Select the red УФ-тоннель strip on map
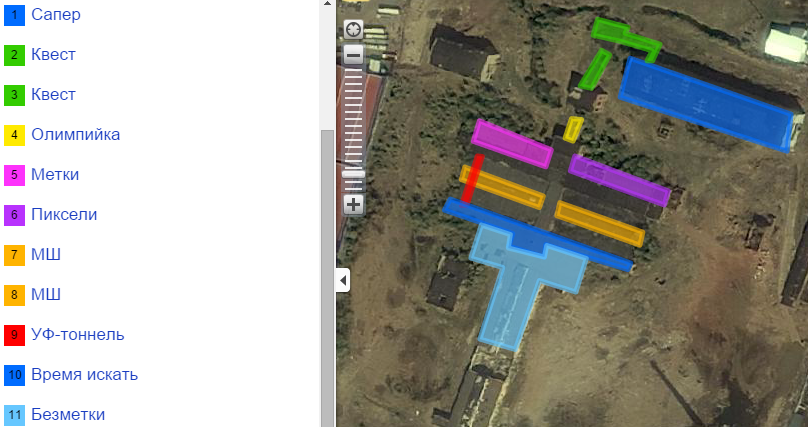 click(x=473, y=178)
